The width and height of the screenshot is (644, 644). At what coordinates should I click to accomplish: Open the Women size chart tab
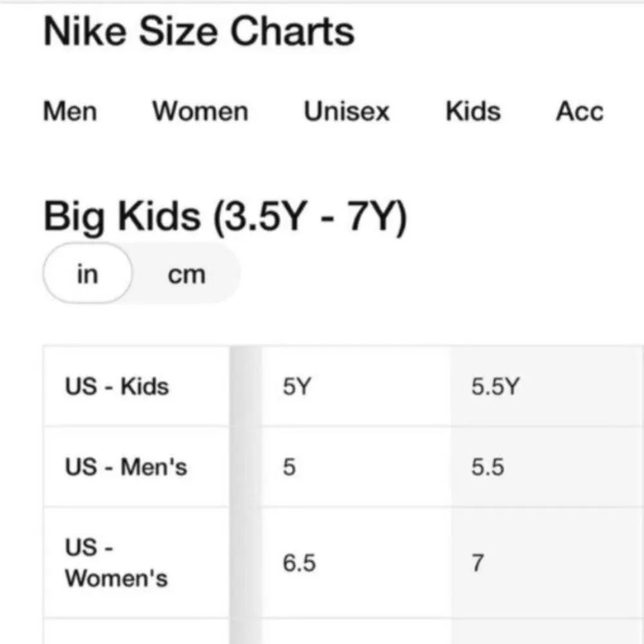coord(200,111)
